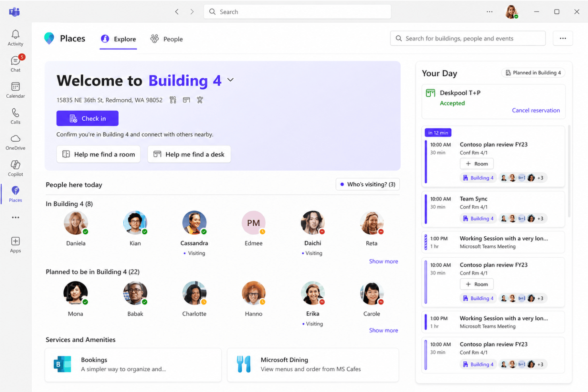Search for buildings, people and events
This screenshot has width=588, height=392.
[x=468, y=39]
